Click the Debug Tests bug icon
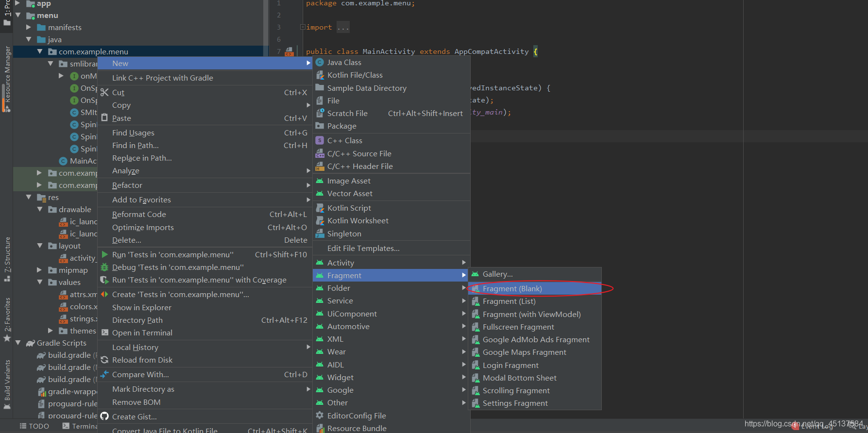Image resolution: width=868 pixels, height=433 pixels. pyautogui.click(x=104, y=267)
